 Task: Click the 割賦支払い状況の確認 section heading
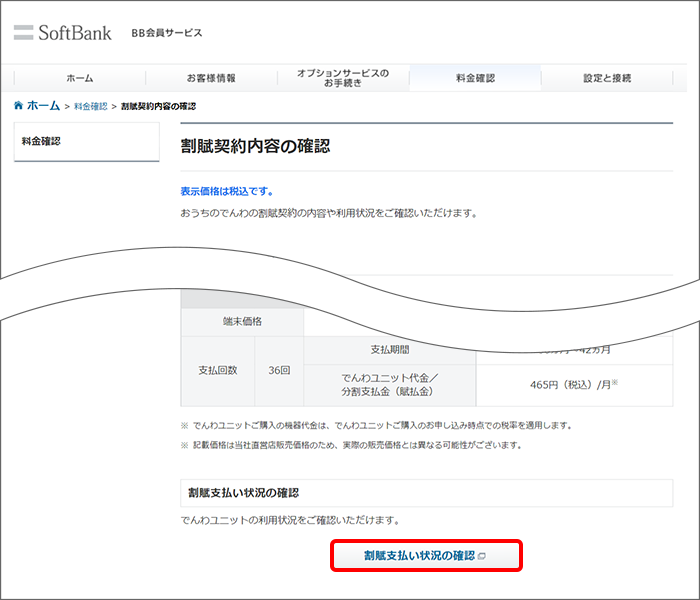tap(243, 493)
